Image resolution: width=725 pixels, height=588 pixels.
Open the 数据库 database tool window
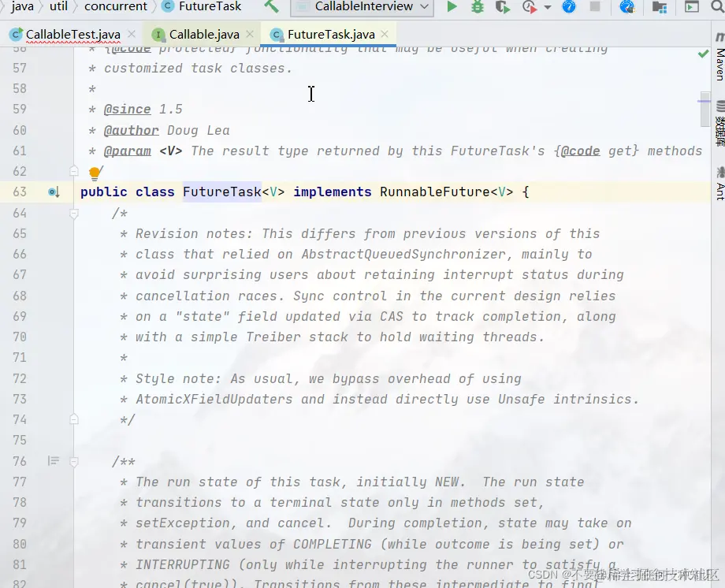click(x=720, y=123)
